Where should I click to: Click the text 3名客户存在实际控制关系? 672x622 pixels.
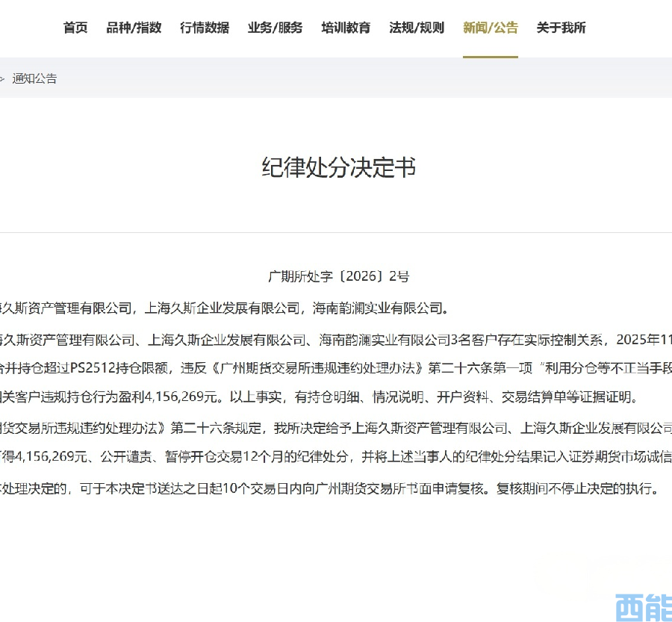pos(526,340)
